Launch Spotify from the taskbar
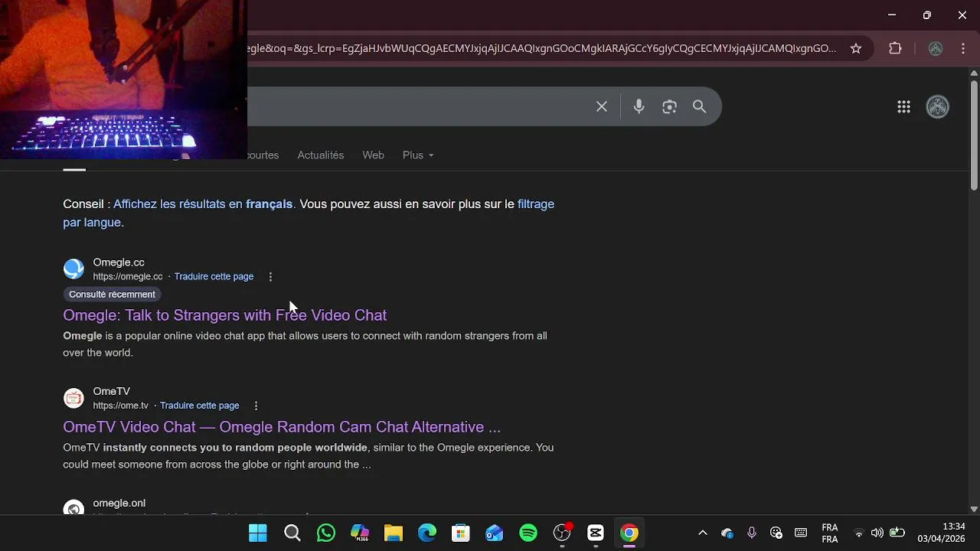 [x=528, y=533]
